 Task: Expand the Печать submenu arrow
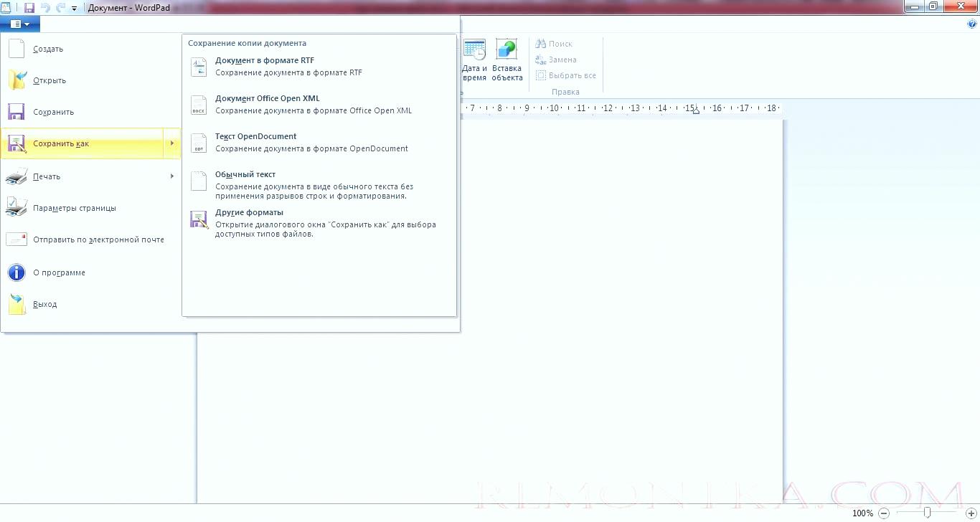172,176
